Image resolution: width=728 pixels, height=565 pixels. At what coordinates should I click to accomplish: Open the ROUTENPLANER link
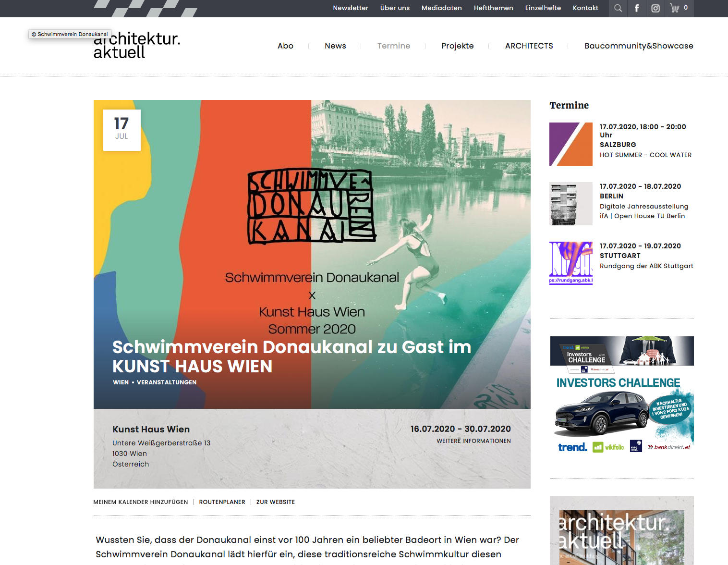coord(222,502)
